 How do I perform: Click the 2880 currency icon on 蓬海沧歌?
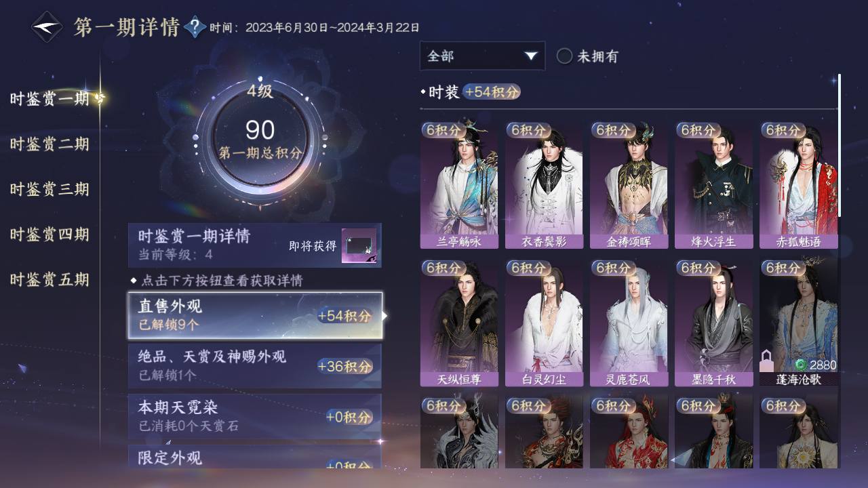tap(801, 365)
